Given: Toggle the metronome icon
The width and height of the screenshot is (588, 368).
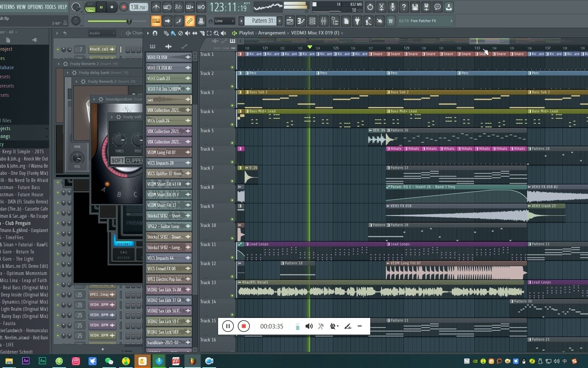Looking at the screenshot, I should (x=156, y=7).
